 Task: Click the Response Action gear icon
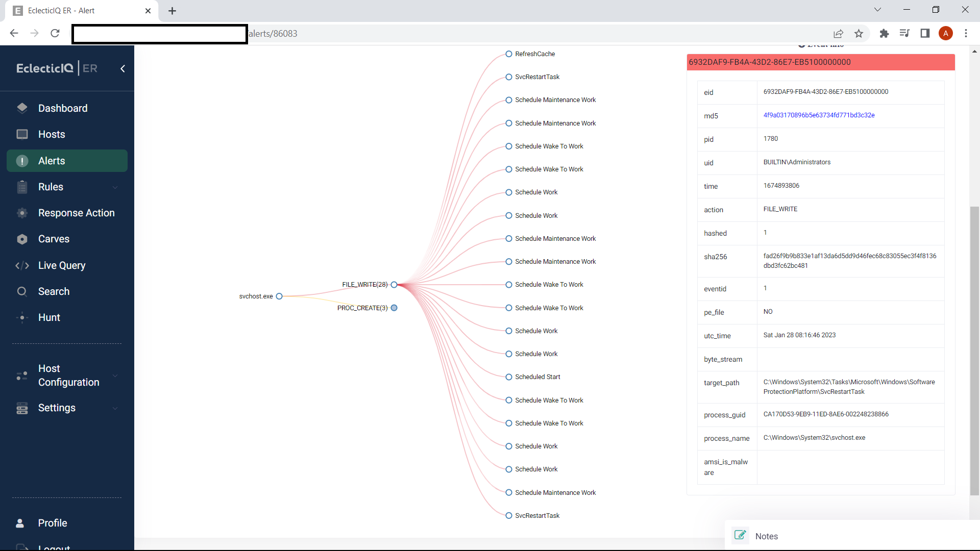pyautogui.click(x=22, y=213)
